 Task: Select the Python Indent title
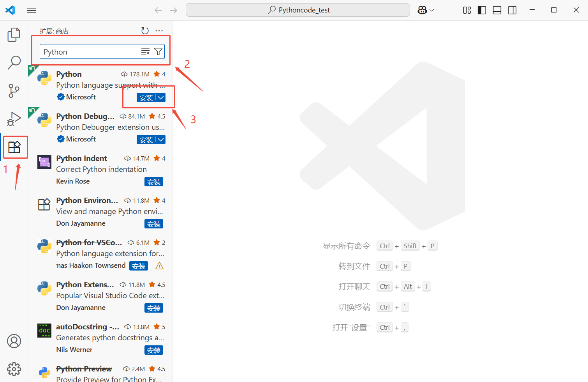tap(81, 158)
